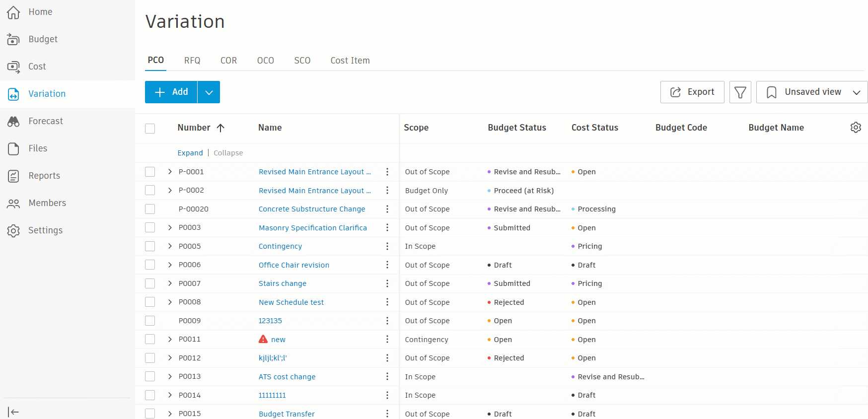
Task: Sort by Number ascending arrow
Action: [x=220, y=128]
